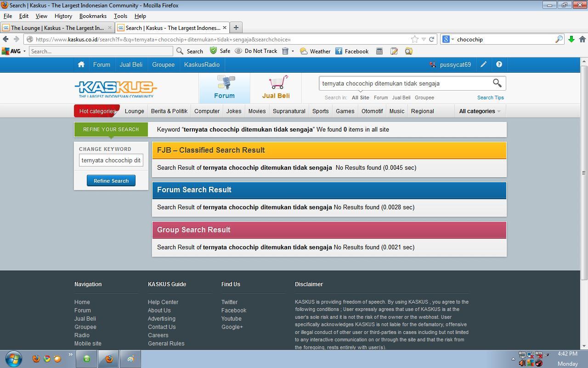Open the Twitter link under Find Us
This screenshot has height=368, width=588.
[229, 302]
